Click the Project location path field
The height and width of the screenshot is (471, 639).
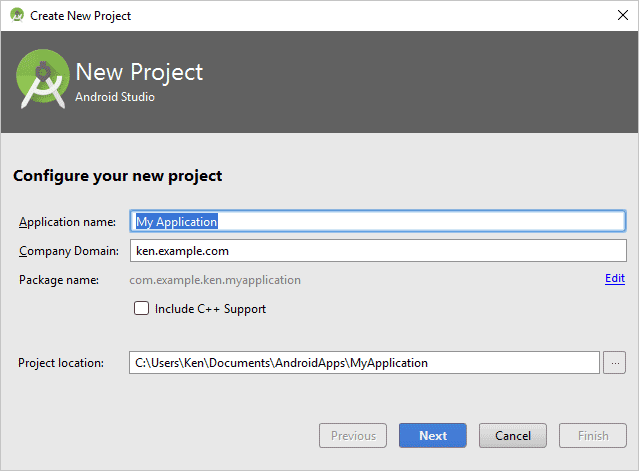(x=364, y=363)
